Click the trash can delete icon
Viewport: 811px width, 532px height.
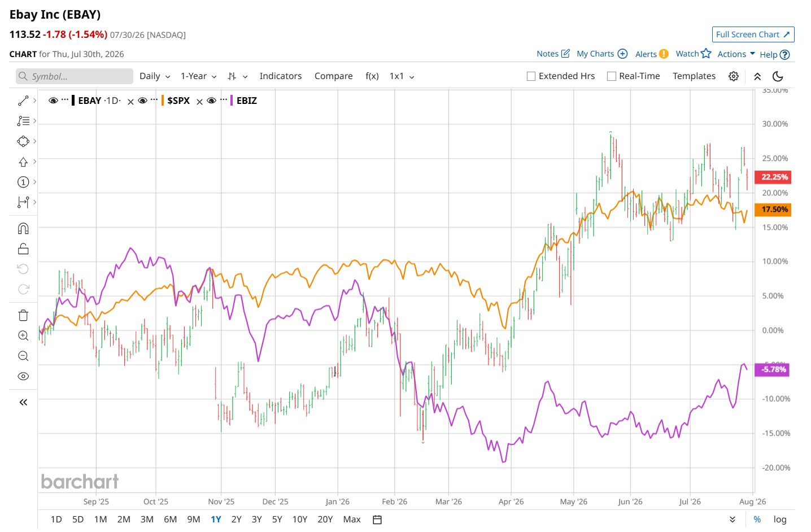(23, 315)
